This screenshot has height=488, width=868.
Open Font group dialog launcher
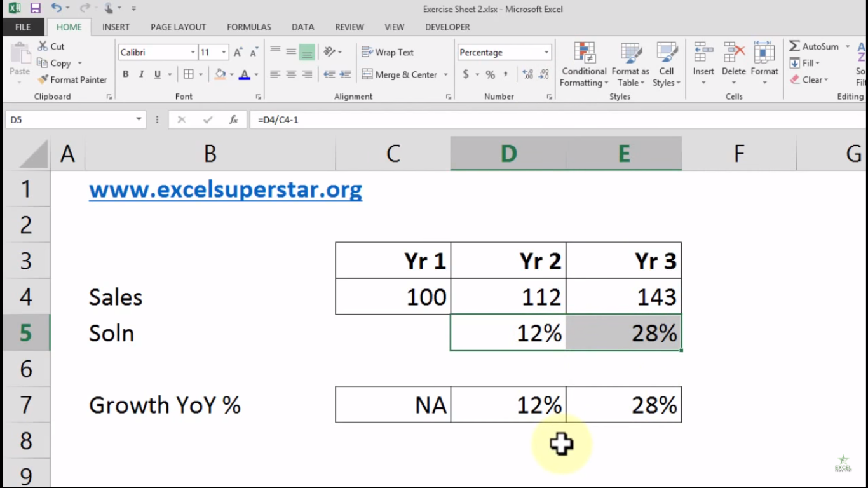tap(258, 97)
